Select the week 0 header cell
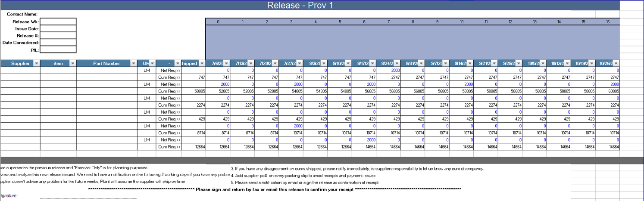Viewport: 644px width, 201px height. tap(218, 22)
